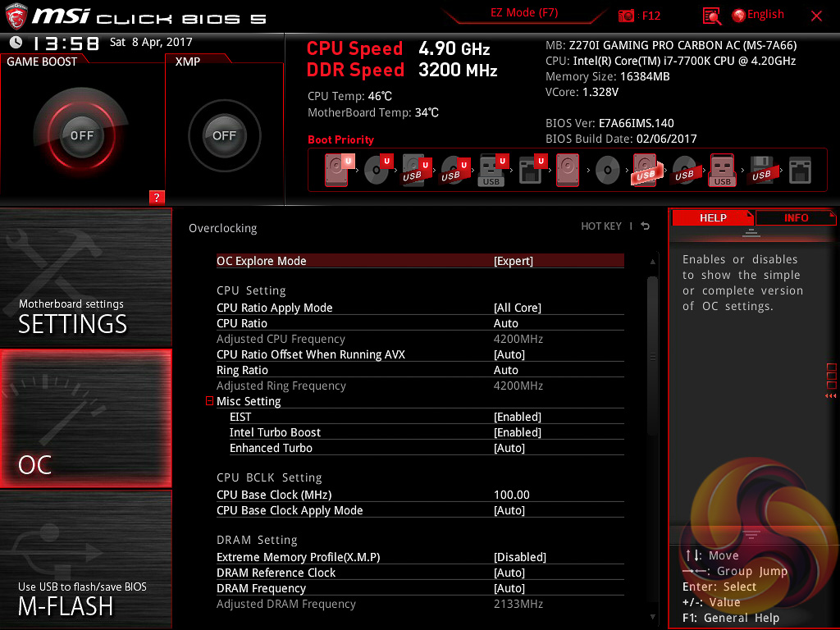The image size is (840, 630).
Task: Change language via the English label
Action: 765,15
